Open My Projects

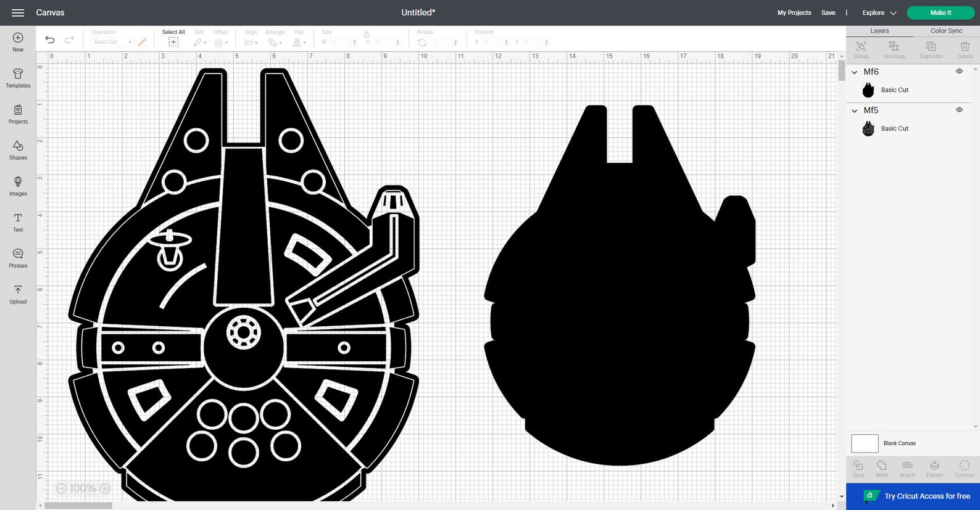(x=794, y=12)
